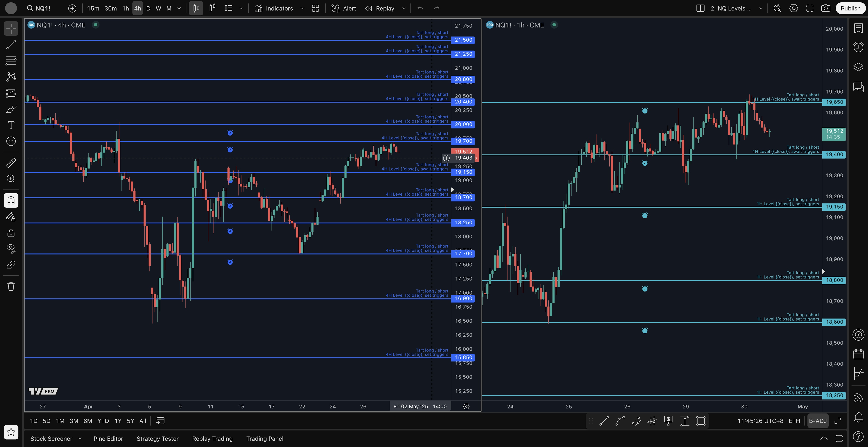Viewport: 868px width, 447px height.
Task: Click the Zoom In tool in the left toolbar
Action: (11, 179)
